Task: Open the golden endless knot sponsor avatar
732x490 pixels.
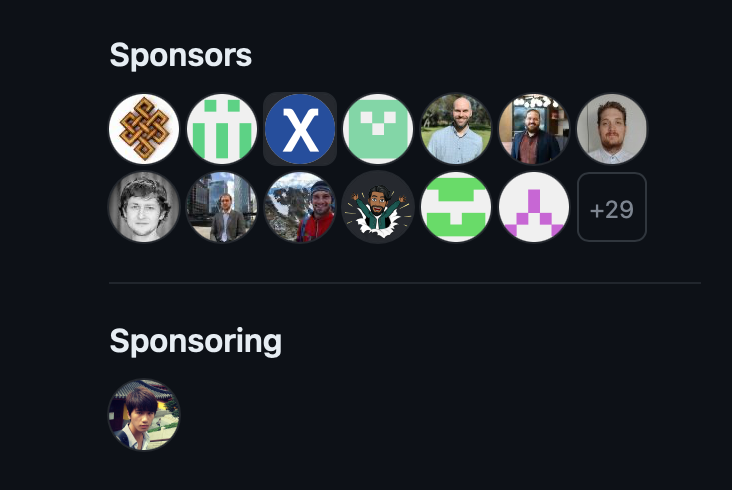Action: tap(144, 129)
